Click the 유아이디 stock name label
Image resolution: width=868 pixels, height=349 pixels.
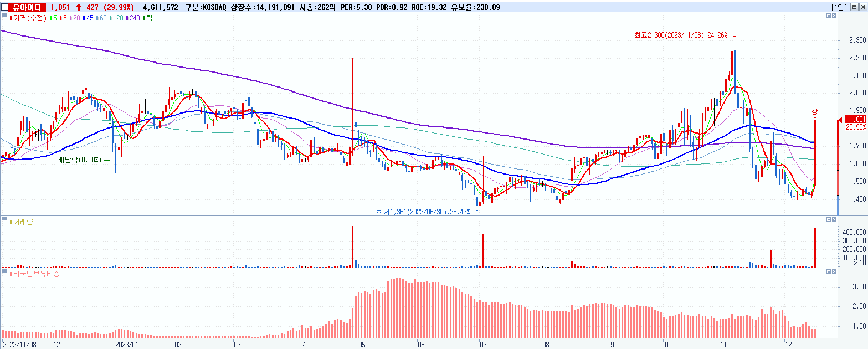pyautogui.click(x=28, y=7)
